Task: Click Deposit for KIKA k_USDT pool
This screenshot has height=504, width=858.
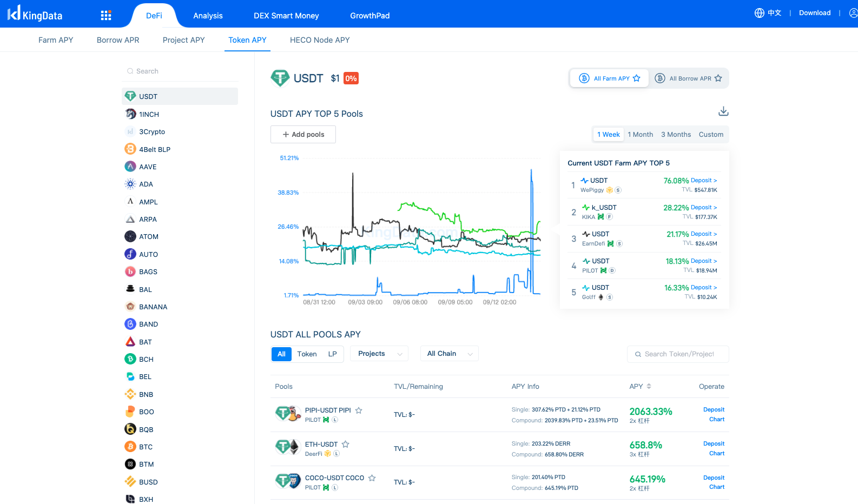Action: [x=704, y=208]
